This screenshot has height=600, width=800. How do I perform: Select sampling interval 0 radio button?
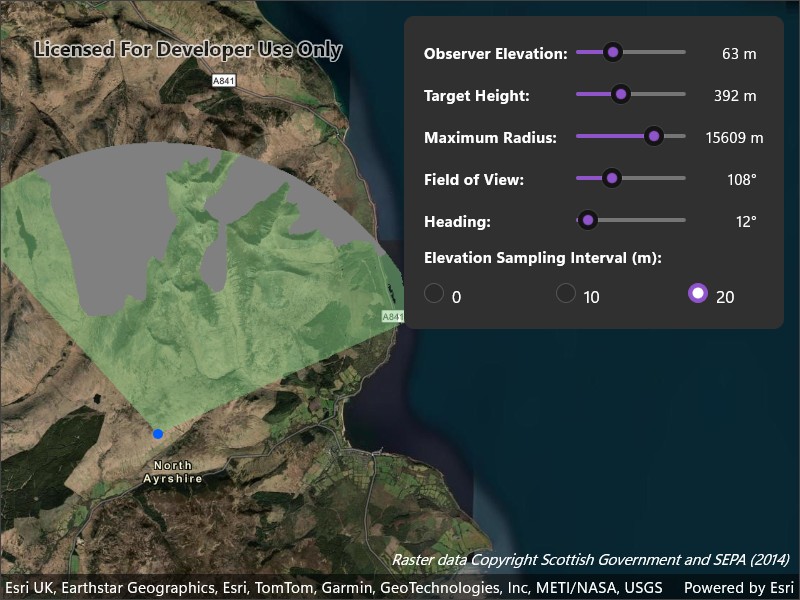[434, 293]
